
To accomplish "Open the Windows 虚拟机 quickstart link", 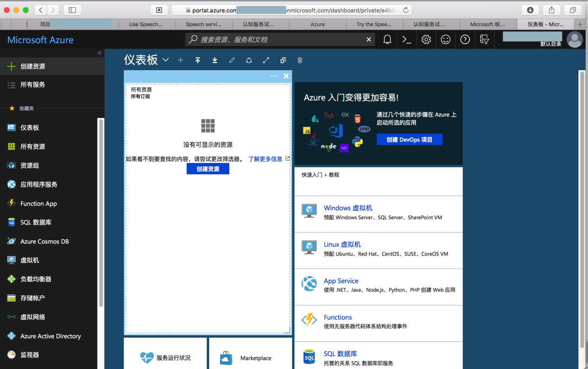I will (348, 208).
